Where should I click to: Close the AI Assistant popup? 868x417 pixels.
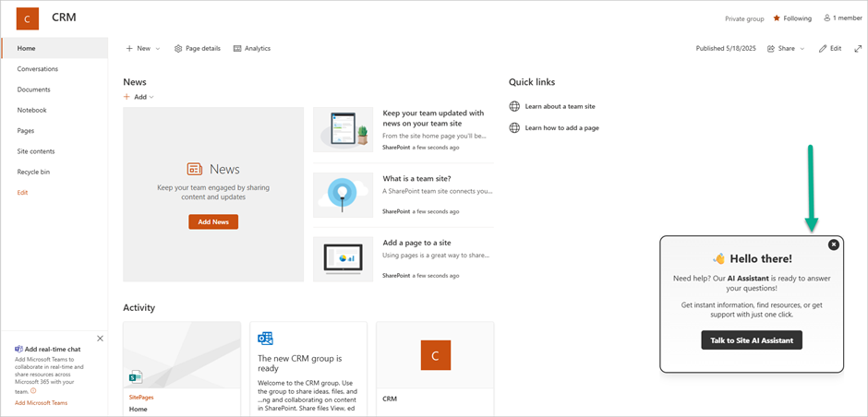[834, 244]
